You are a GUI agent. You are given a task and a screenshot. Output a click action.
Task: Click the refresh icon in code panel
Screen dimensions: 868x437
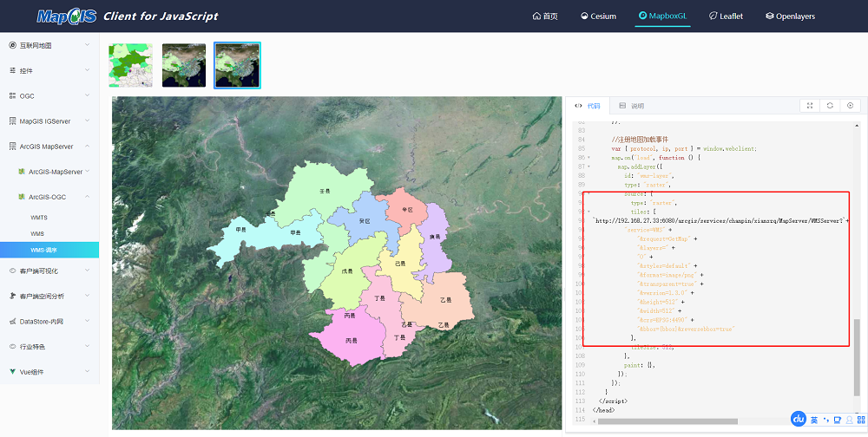830,106
